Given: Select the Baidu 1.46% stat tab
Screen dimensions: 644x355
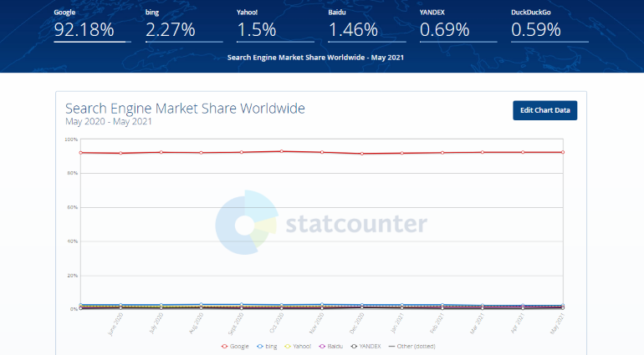Looking at the screenshot, I should pyautogui.click(x=367, y=25).
